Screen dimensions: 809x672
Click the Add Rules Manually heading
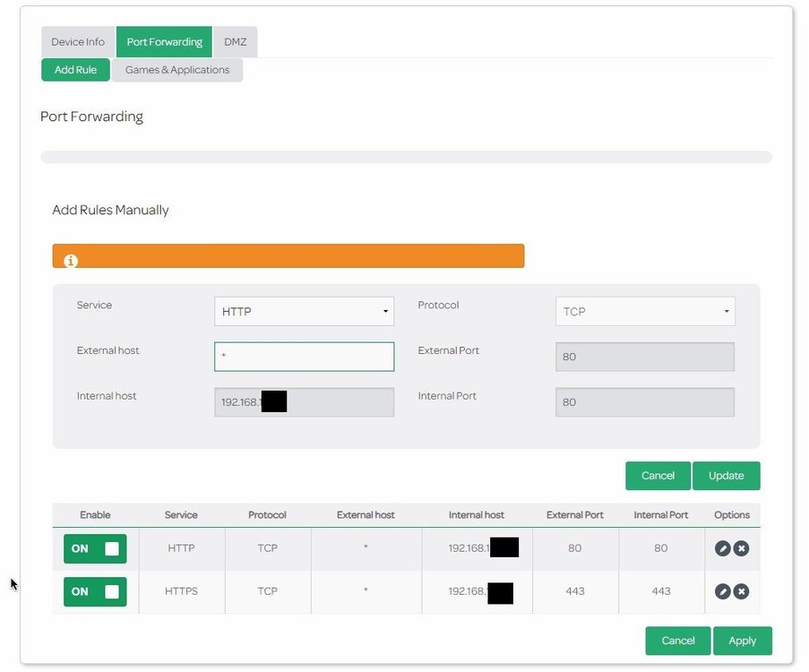110,210
